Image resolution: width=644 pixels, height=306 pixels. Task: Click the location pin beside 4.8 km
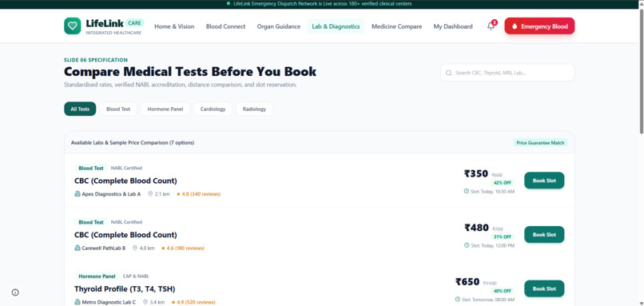[x=135, y=248]
